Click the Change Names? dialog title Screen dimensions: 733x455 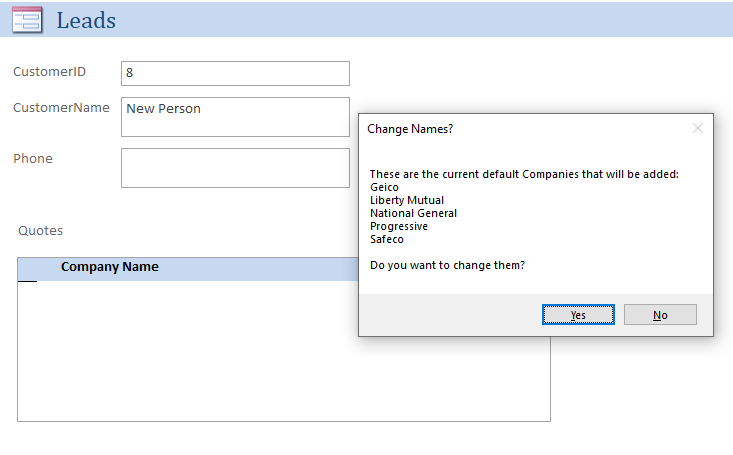point(410,129)
